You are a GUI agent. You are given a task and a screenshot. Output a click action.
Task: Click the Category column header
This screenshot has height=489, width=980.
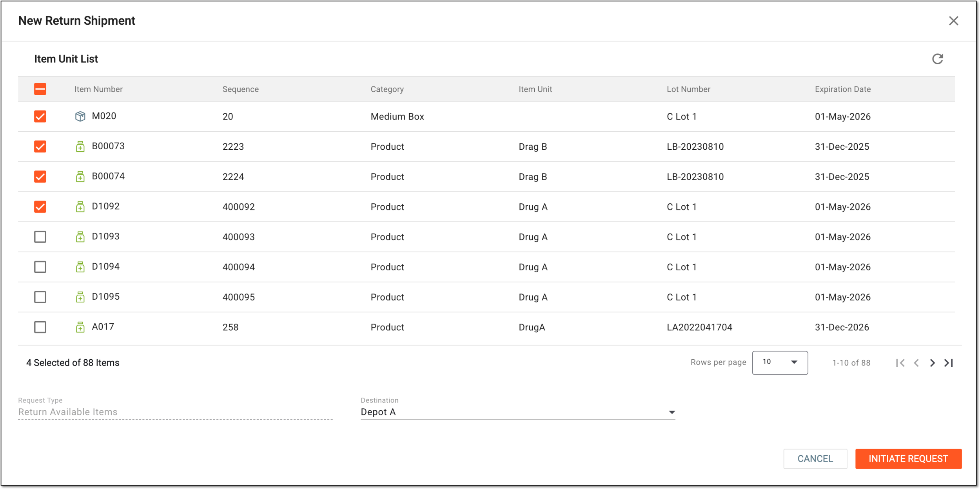click(x=387, y=89)
